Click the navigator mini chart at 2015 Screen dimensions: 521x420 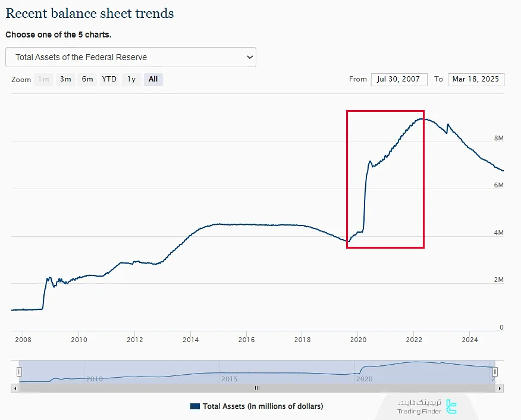point(229,374)
